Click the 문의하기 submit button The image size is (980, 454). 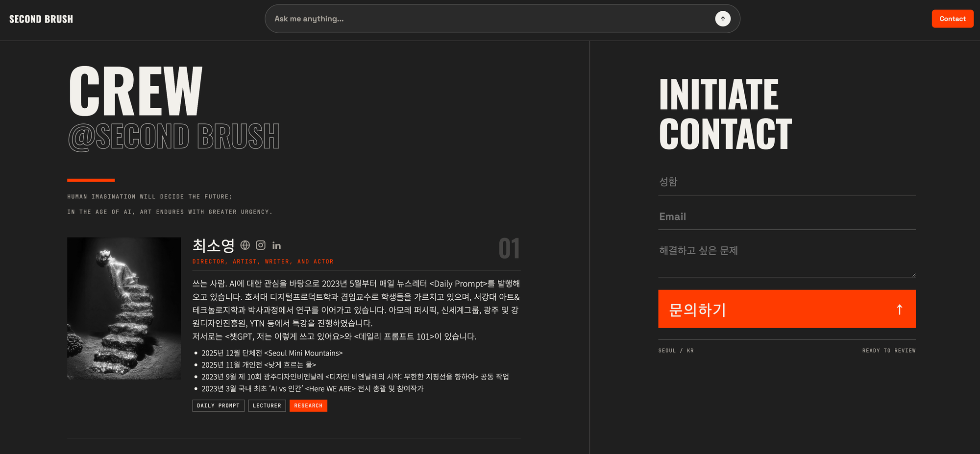[x=787, y=309]
